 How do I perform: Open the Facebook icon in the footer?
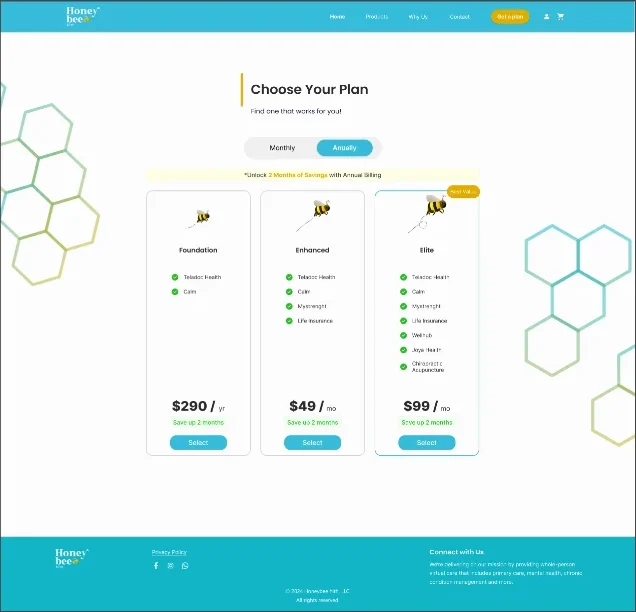coord(156,565)
